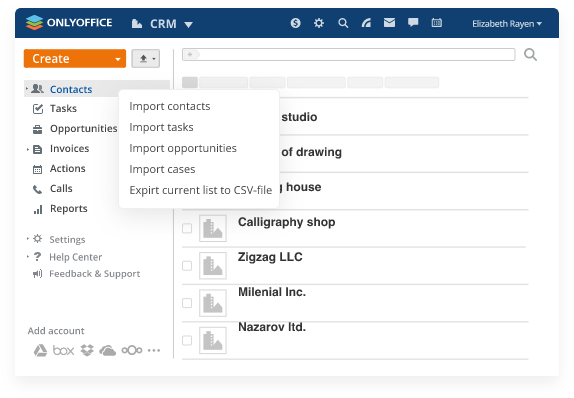Open the Milenial Inc. contact
Viewport: 574px width, 398px height.
point(272,292)
